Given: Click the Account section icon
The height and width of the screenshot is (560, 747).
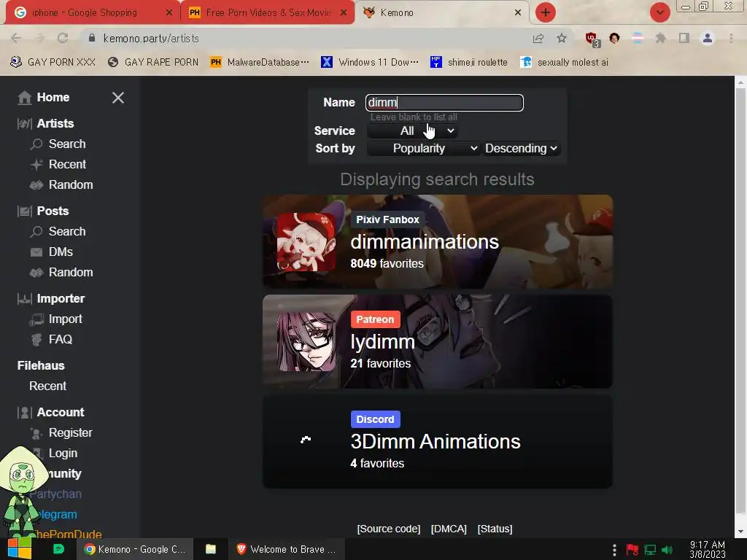Looking at the screenshot, I should tap(24, 413).
